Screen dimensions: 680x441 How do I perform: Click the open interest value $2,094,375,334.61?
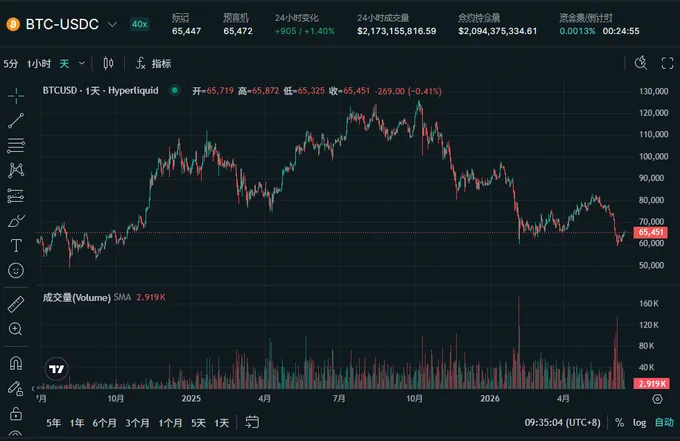(498, 31)
